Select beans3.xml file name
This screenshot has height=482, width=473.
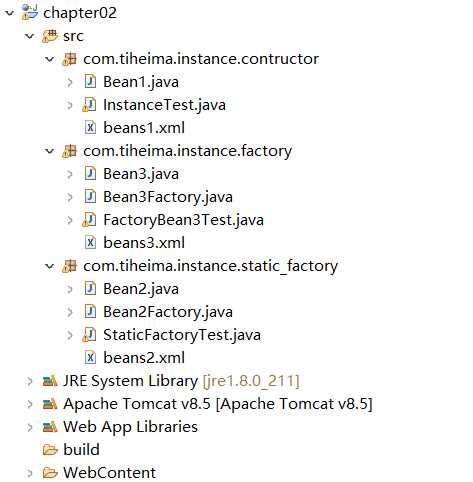tap(144, 243)
